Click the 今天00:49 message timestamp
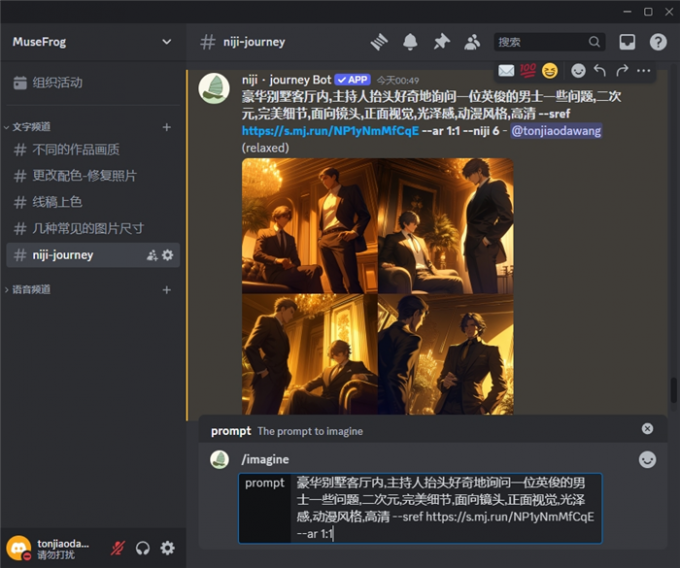The image size is (680, 568). tap(398, 81)
